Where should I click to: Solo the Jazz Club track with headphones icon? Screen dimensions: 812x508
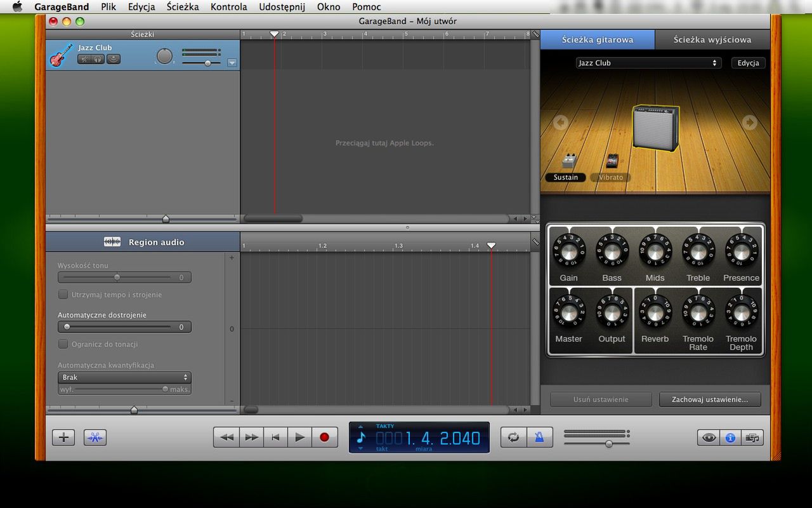click(98, 59)
